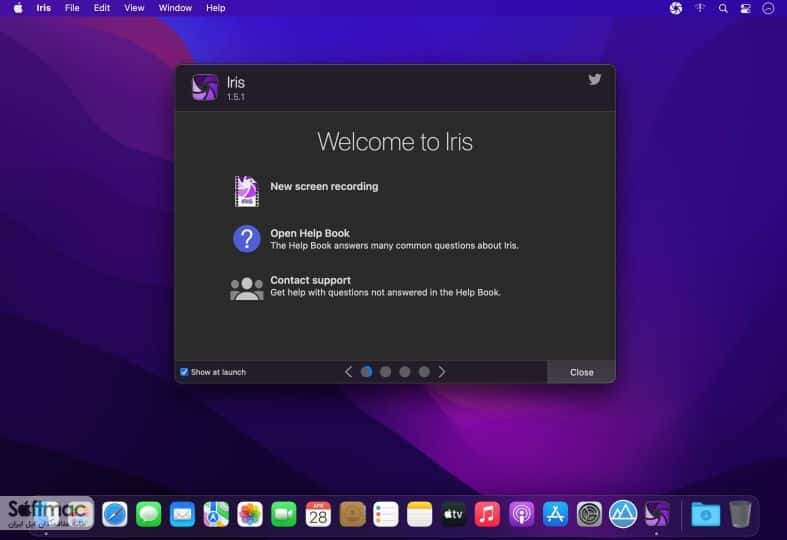Image resolution: width=787 pixels, height=540 pixels.
Task: Open Spotlight search in menu bar
Action: point(723,8)
